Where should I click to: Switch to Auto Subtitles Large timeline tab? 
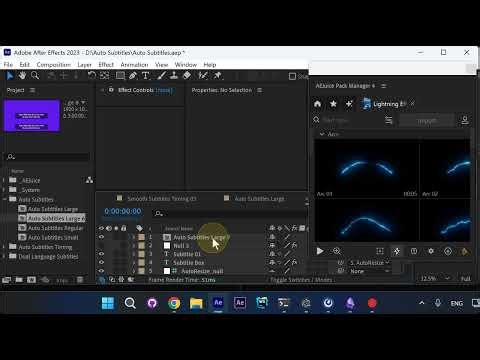(x=259, y=199)
